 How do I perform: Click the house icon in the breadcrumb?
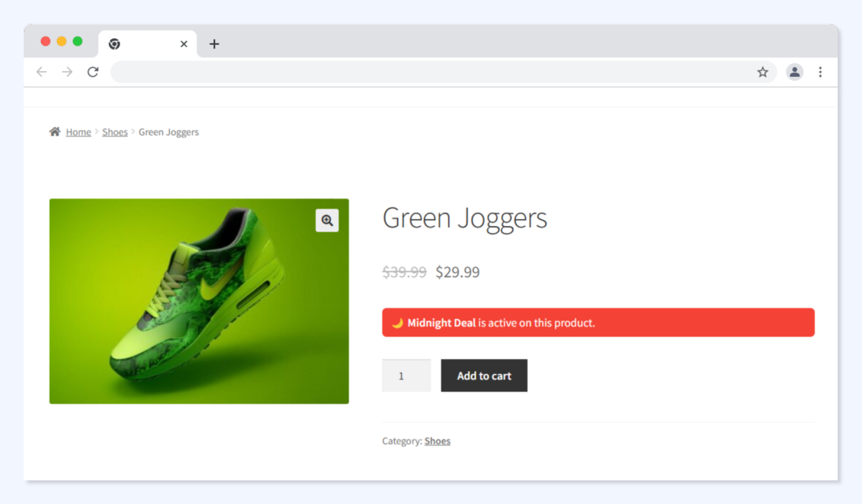55,132
